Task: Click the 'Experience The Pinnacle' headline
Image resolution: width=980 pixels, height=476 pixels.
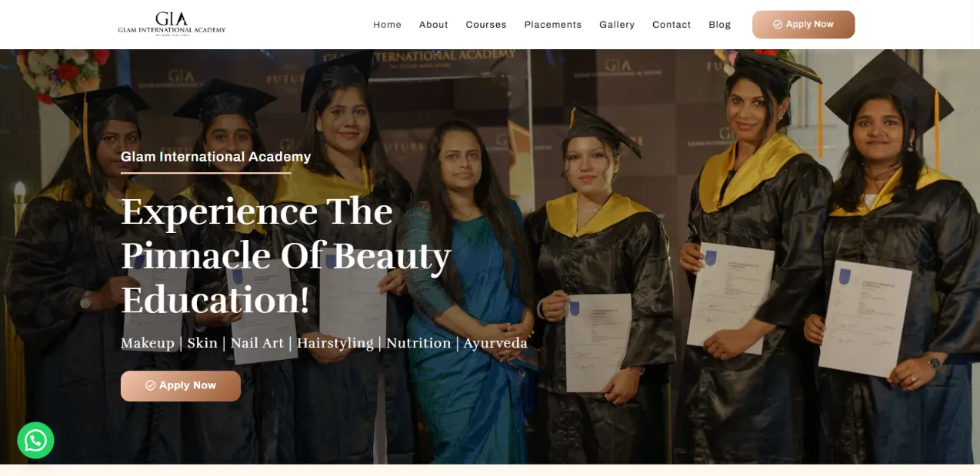Action: tap(286, 256)
